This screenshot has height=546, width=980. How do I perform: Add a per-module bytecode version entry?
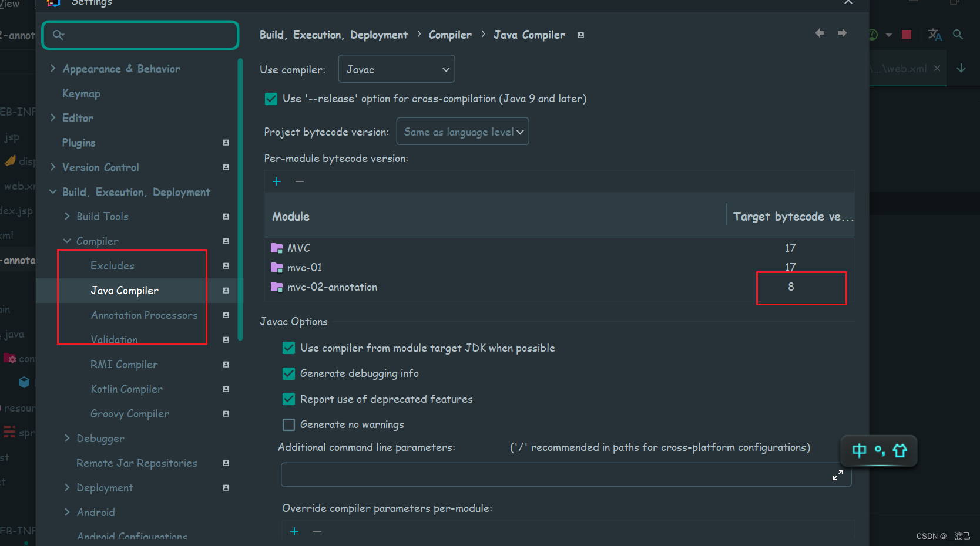coord(277,181)
